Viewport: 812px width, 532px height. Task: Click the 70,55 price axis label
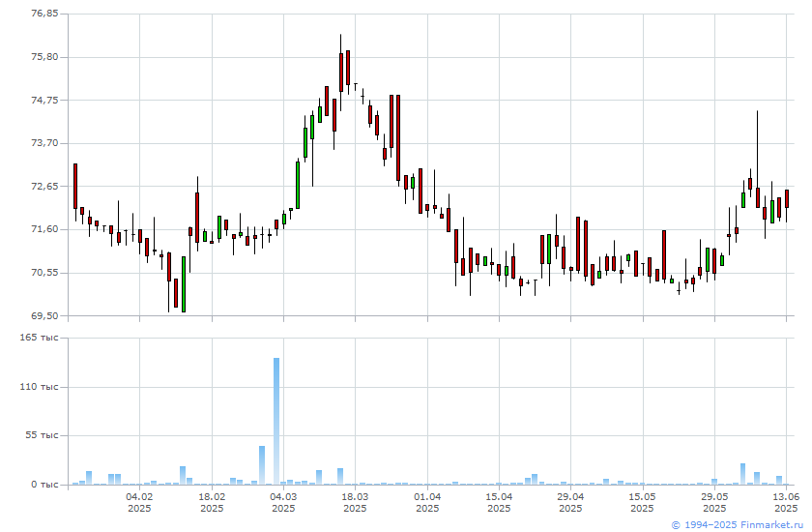pos(44,272)
